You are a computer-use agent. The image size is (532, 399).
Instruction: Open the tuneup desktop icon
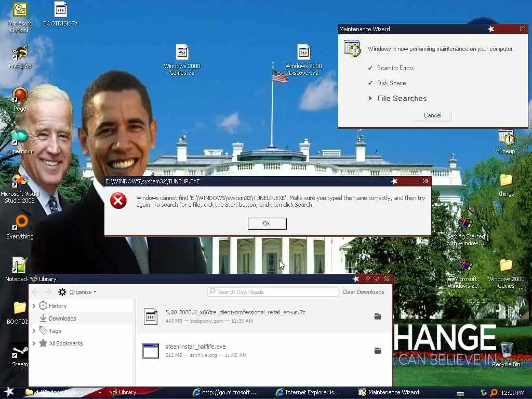(506, 142)
